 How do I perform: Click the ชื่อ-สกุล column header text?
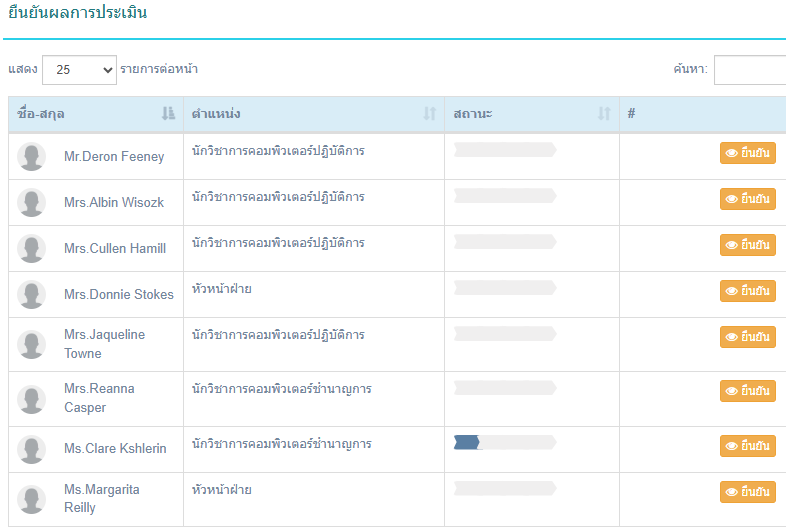click(41, 114)
